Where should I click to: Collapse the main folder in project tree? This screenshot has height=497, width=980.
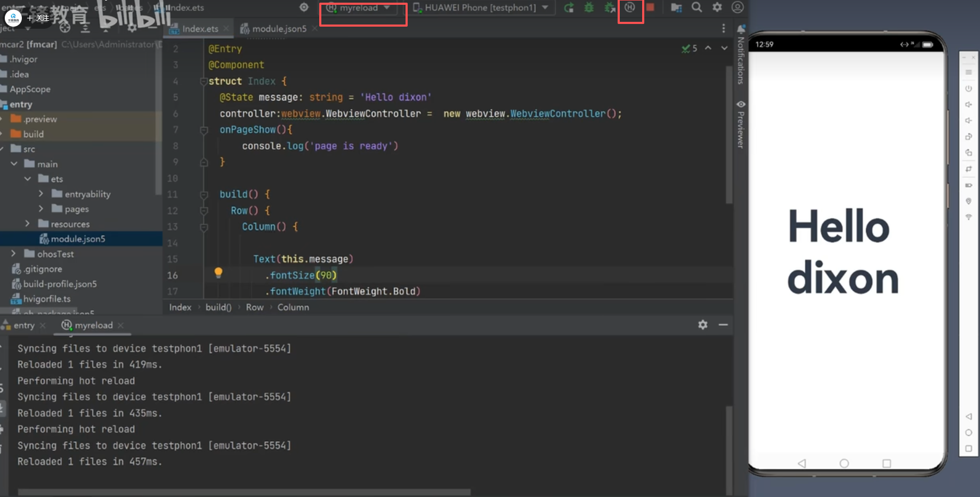click(14, 164)
